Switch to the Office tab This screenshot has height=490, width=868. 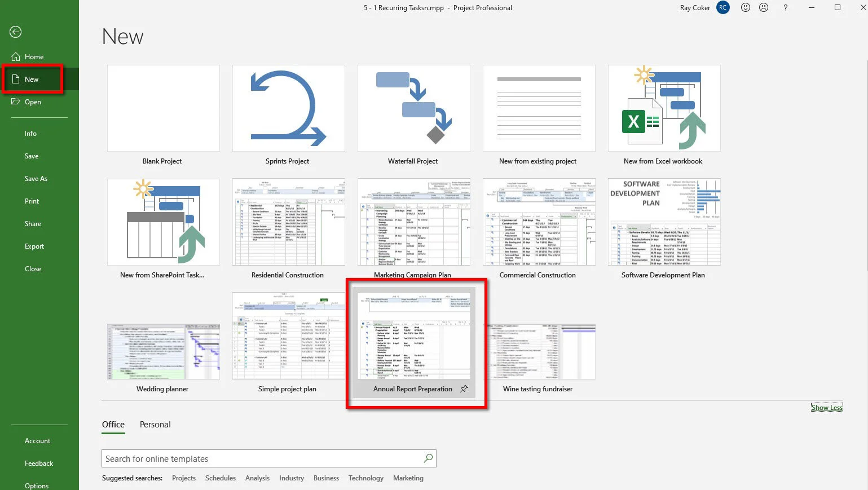[x=113, y=425]
